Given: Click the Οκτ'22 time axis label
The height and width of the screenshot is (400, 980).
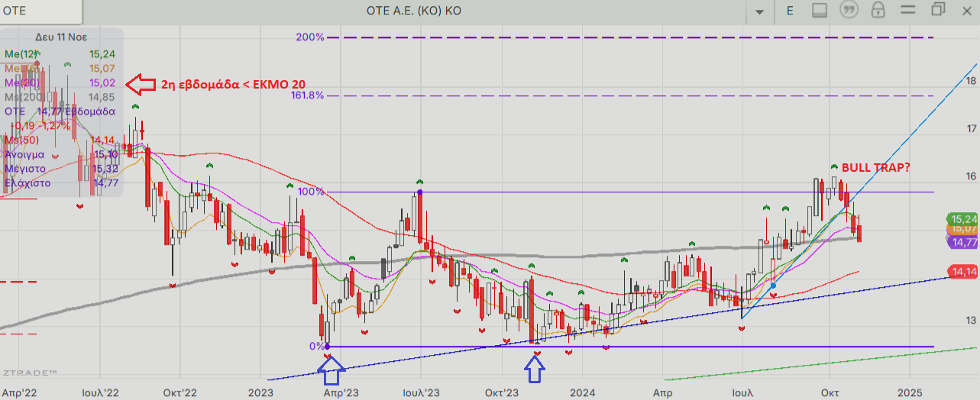Looking at the screenshot, I should [x=180, y=392].
